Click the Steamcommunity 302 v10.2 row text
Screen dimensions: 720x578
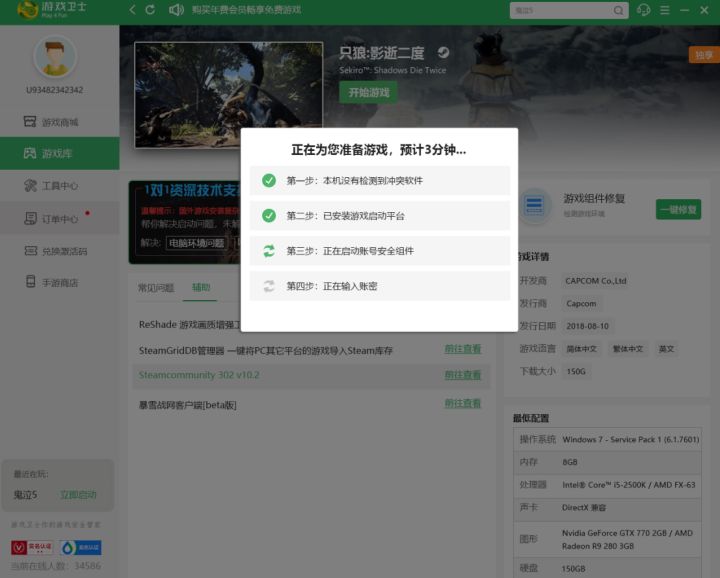coord(199,375)
